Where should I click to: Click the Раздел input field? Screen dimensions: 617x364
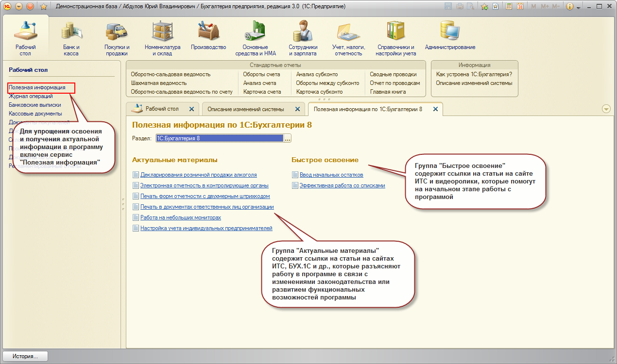tap(219, 138)
